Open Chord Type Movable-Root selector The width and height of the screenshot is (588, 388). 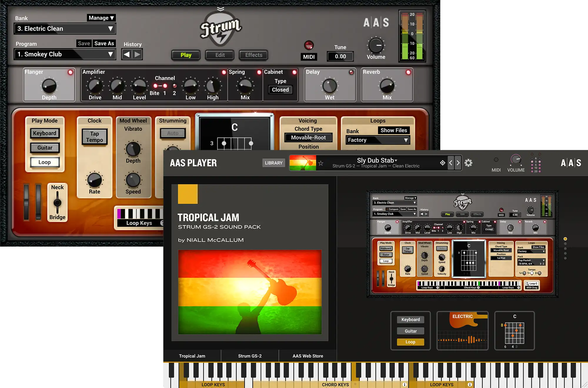pyautogui.click(x=308, y=138)
